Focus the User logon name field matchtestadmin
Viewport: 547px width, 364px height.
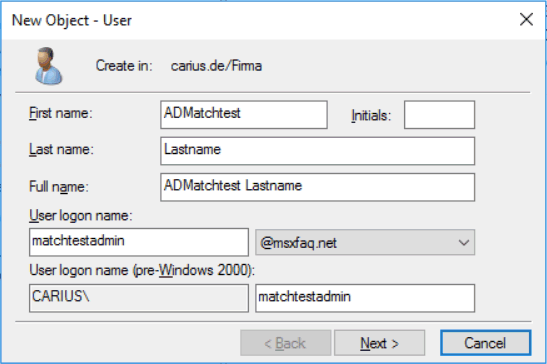[x=139, y=242]
